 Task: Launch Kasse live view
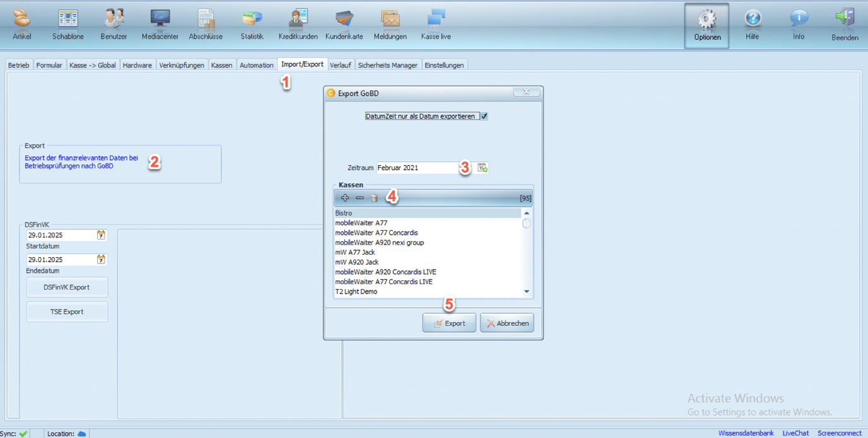click(435, 22)
